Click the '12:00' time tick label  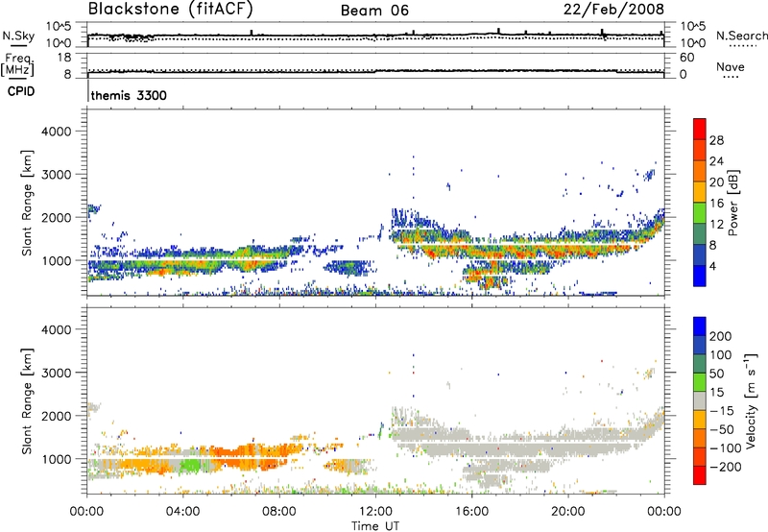click(375, 512)
